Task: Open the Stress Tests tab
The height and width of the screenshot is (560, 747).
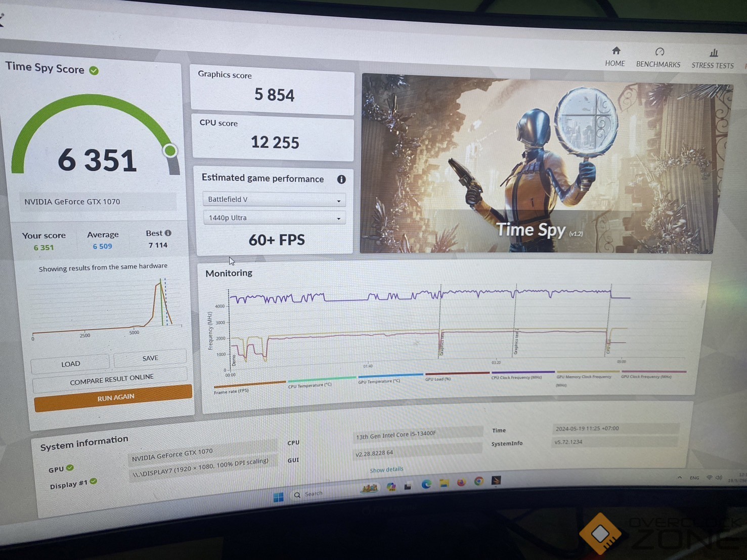Action: [713, 59]
